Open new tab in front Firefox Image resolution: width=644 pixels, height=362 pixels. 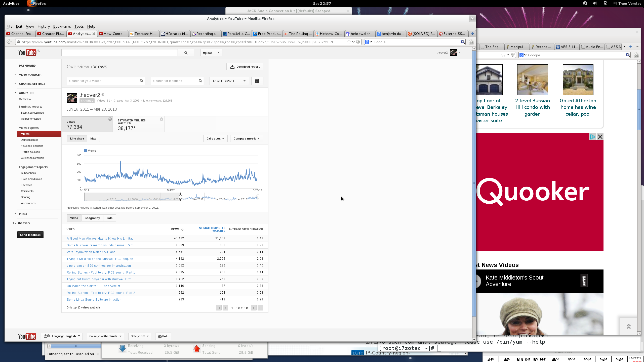pos(472,34)
